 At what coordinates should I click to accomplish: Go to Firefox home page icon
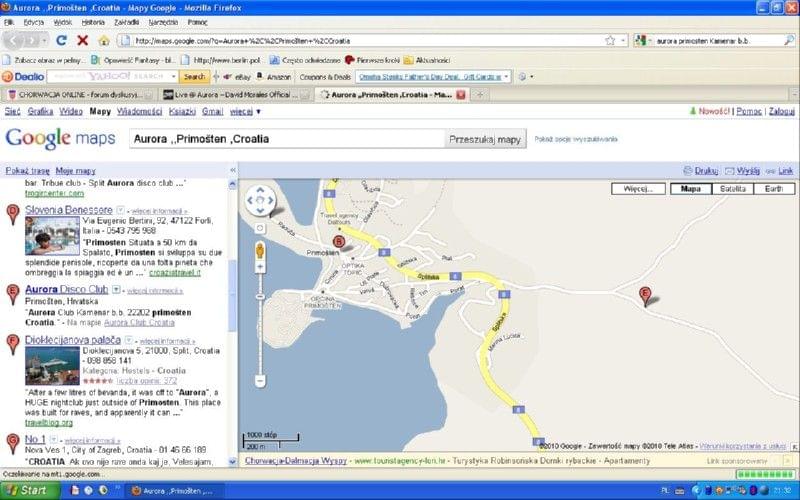click(x=104, y=40)
